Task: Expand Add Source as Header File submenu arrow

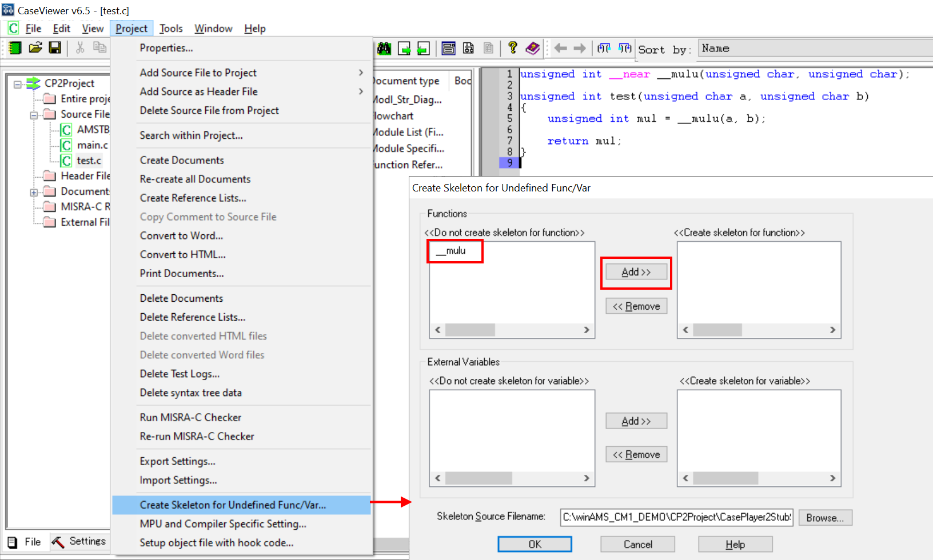Action: coord(361,91)
